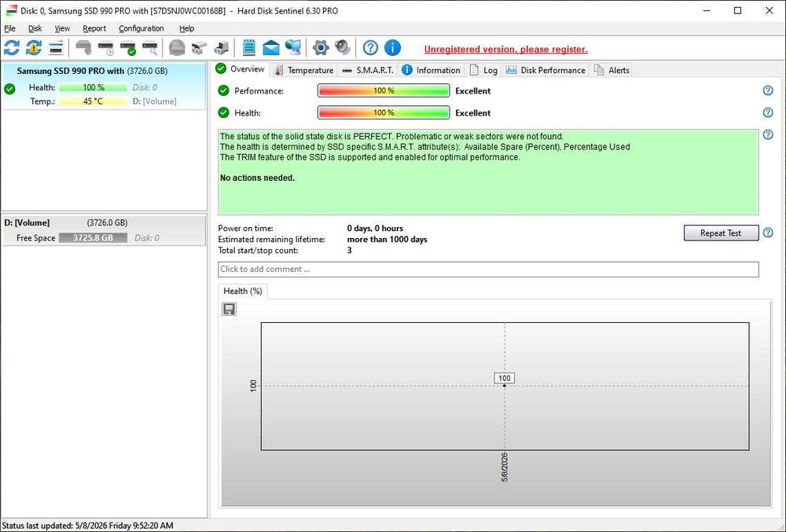Click the gray dome-shaped toolbar icon

pyautogui.click(x=177, y=48)
